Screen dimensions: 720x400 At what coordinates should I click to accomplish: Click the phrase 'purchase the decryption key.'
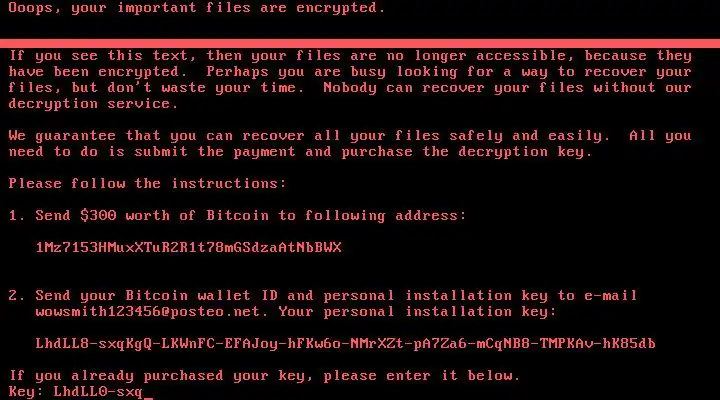coord(467,152)
